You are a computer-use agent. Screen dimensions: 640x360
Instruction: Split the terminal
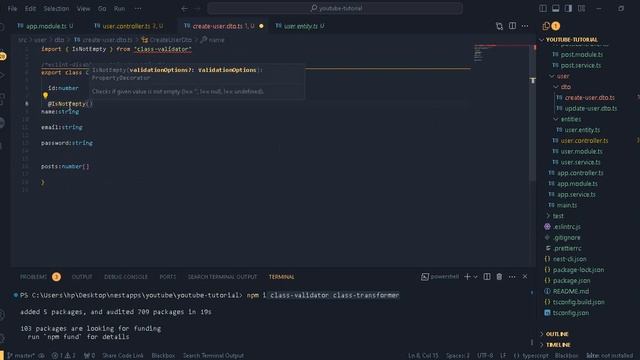click(487, 277)
